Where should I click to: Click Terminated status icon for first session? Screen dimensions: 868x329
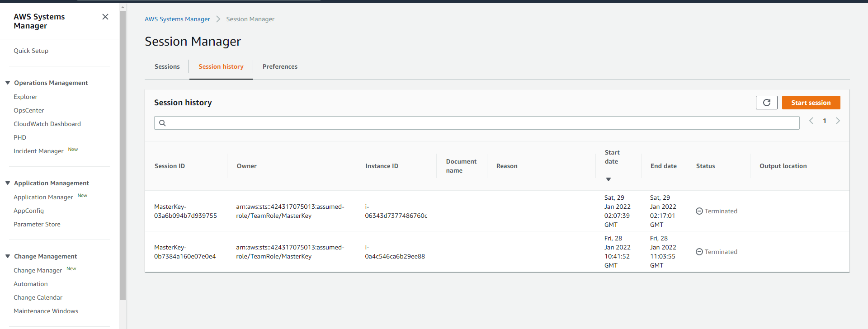point(699,211)
